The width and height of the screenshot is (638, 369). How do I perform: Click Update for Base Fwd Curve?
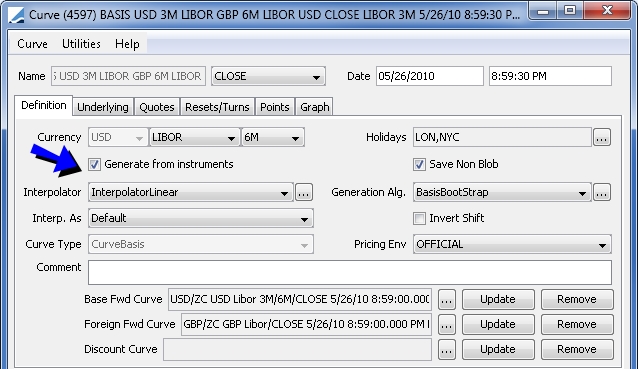point(498,300)
